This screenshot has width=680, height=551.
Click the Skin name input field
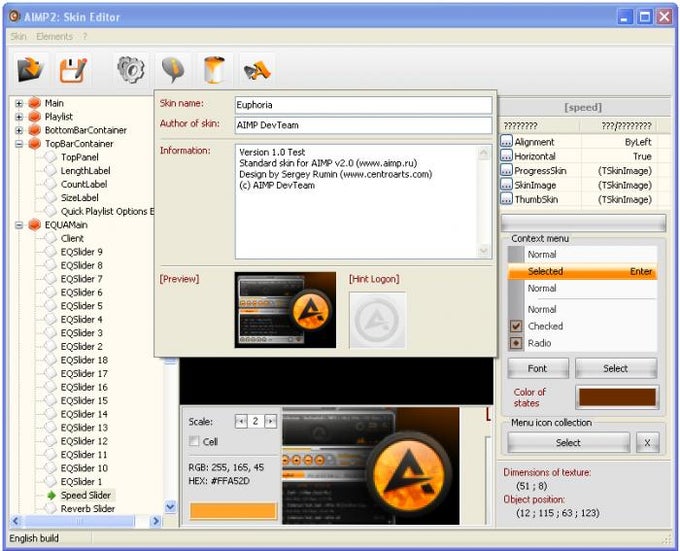pyautogui.click(x=363, y=104)
